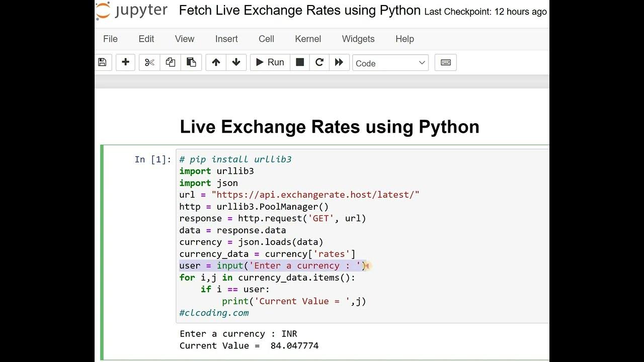Click the 'data = response.data' line

[232, 230]
